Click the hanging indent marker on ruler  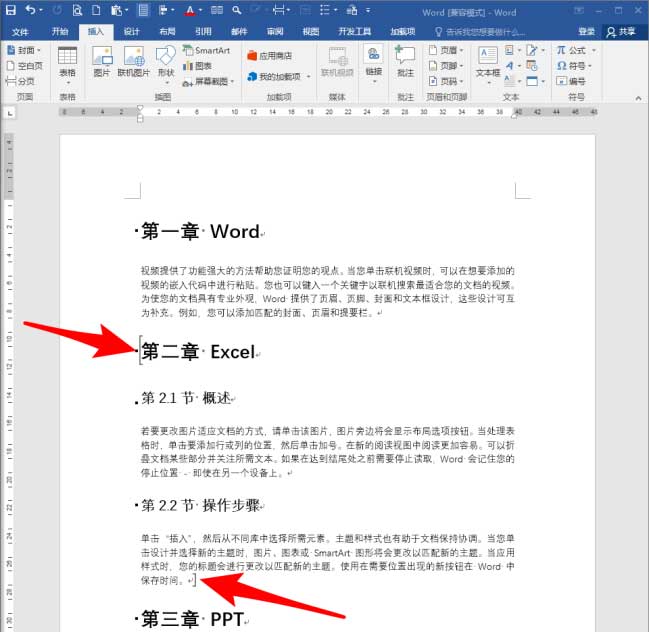pos(140,115)
